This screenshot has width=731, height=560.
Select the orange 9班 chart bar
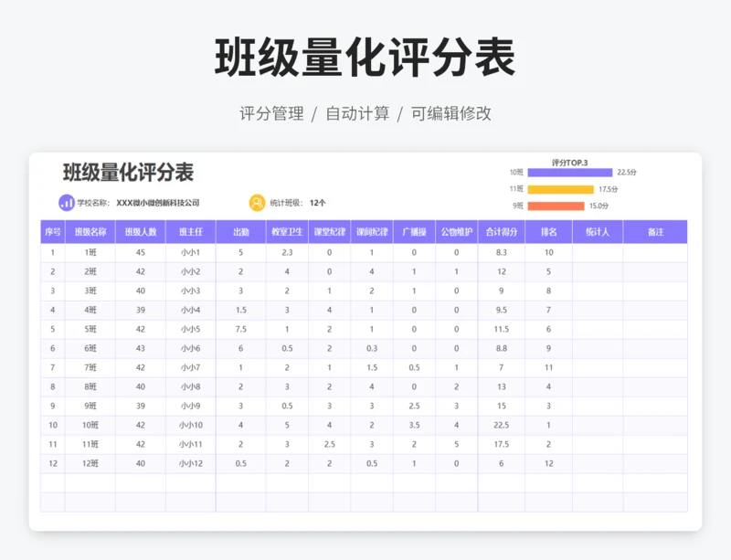point(556,206)
